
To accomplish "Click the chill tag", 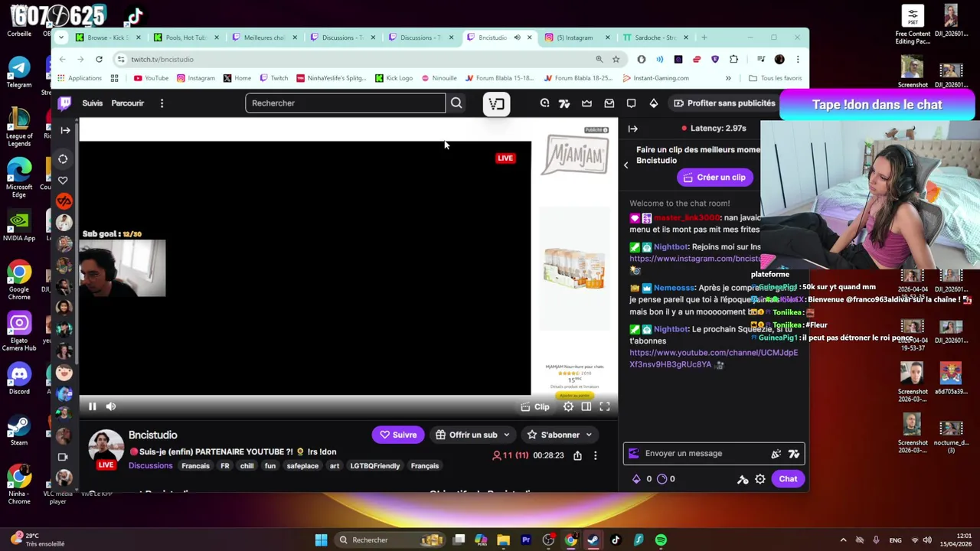I will (247, 466).
